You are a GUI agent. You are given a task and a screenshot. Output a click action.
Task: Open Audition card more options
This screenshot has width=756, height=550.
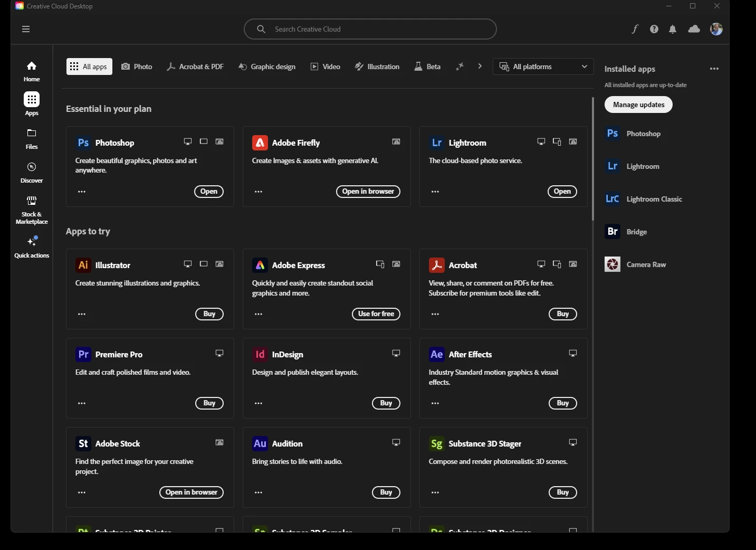[x=259, y=492]
